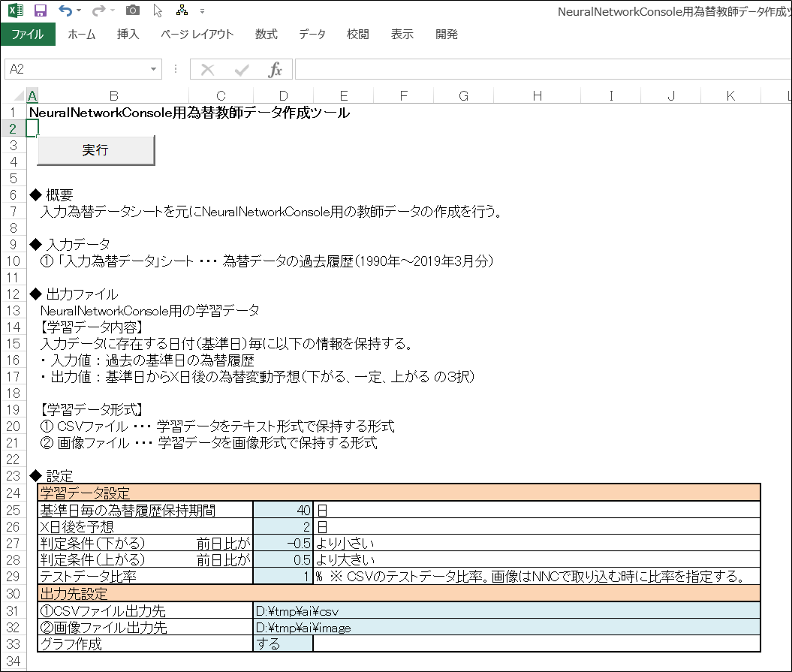792x672 pixels.
Task: Select column B header
Action: point(113,95)
